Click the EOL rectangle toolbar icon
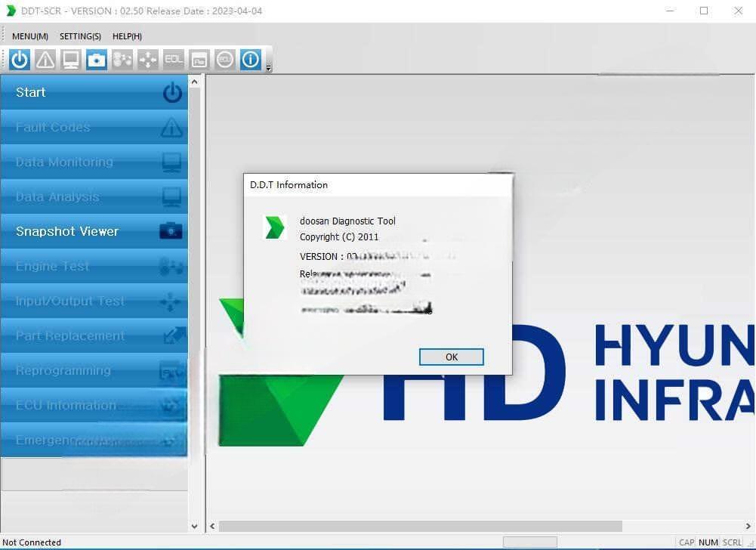The image size is (756, 550). [174, 60]
